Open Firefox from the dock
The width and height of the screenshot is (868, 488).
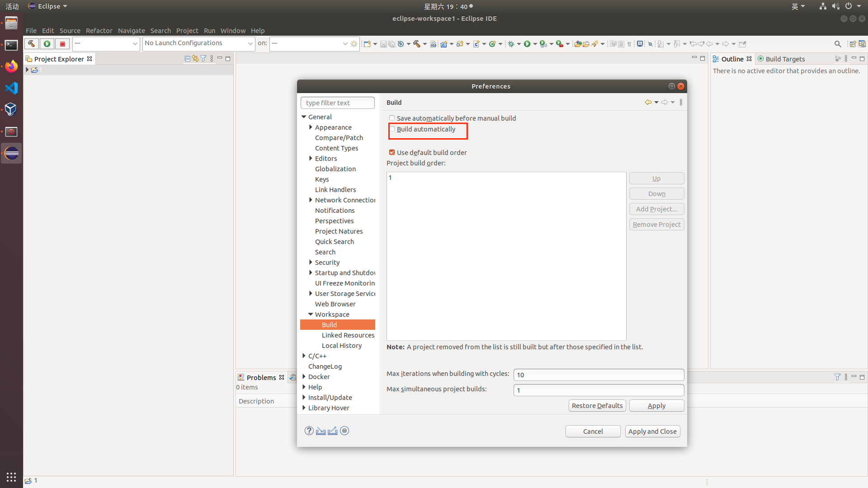point(11,66)
